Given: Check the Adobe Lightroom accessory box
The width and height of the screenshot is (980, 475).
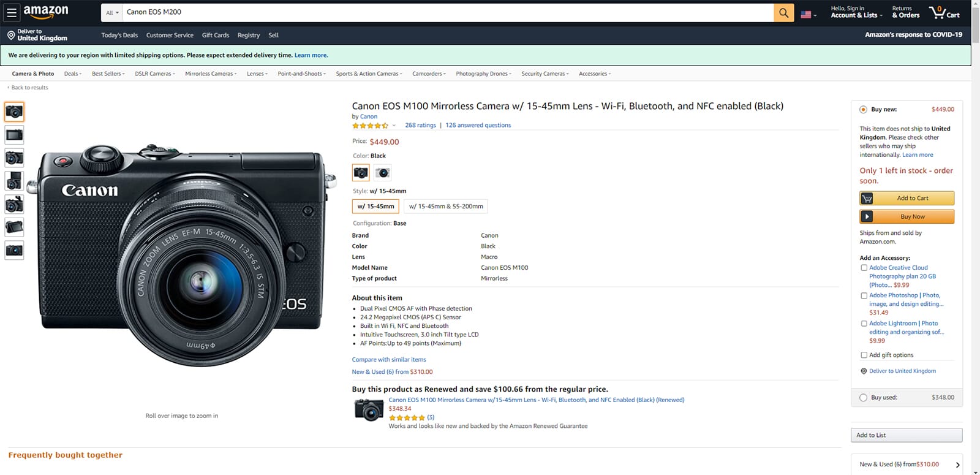Looking at the screenshot, I should [x=864, y=324].
